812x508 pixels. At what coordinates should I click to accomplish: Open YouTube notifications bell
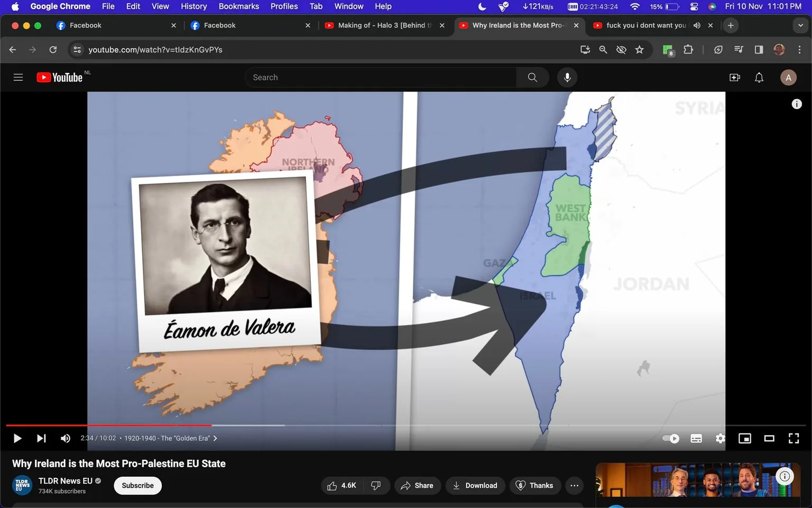pos(759,77)
